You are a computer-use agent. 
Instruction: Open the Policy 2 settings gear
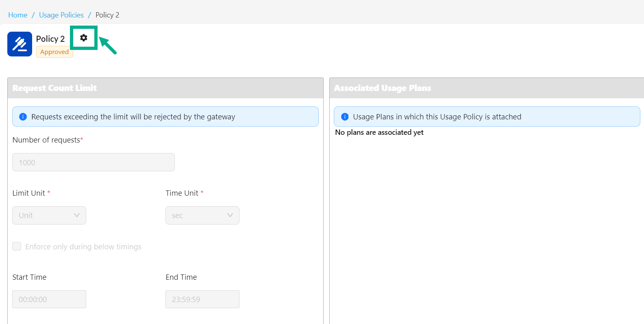(84, 38)
